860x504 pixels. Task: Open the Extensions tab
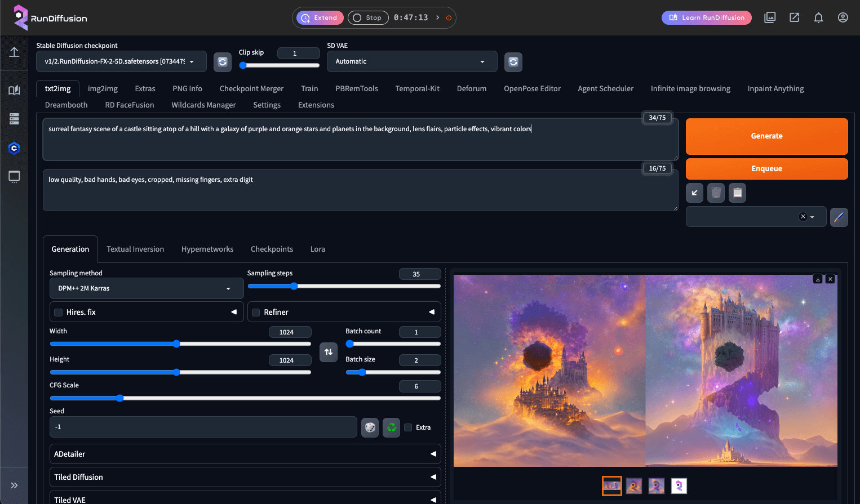[x=316, y=105]
